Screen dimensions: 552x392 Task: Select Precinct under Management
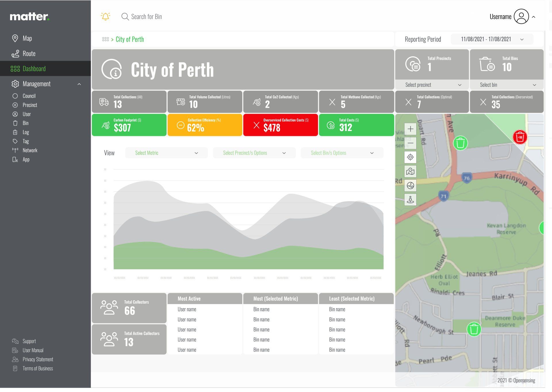[30, 105]
